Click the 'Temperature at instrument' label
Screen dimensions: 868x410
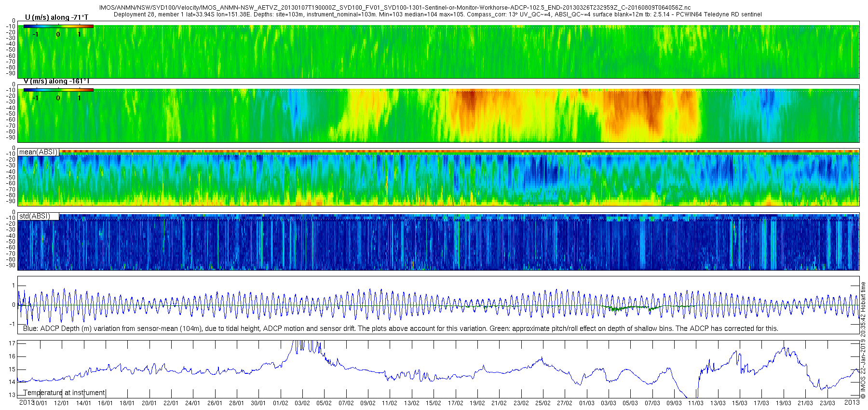pos(64,393)
